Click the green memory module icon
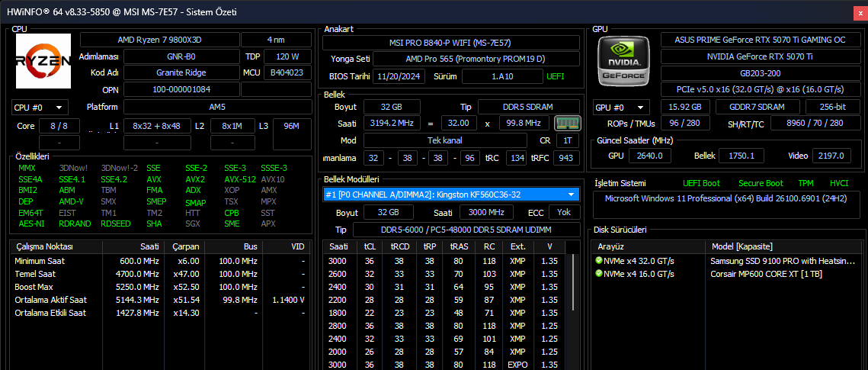 coord(568,123)
